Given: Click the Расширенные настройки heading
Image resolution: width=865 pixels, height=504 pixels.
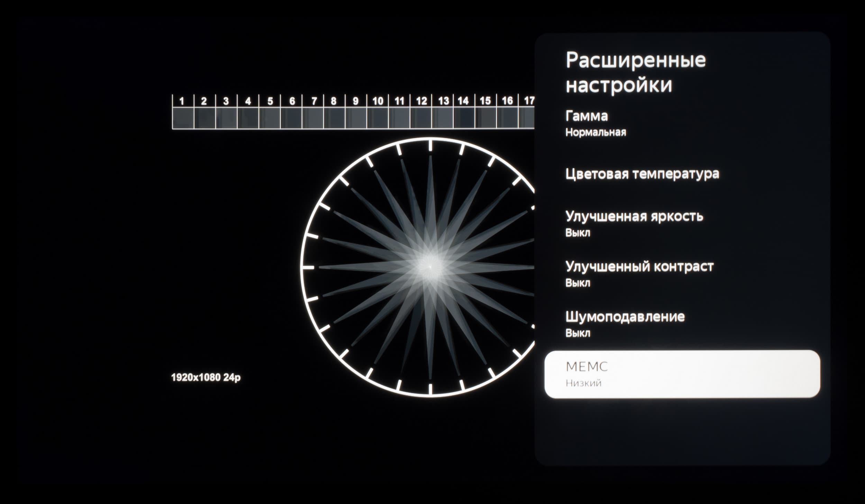Looking at the screenshot, I should pyautogui.click(x=636, y=72).
